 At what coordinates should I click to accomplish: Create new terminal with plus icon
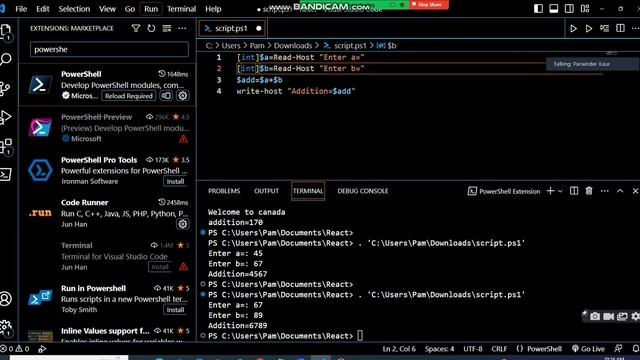(x=550, y=191)
